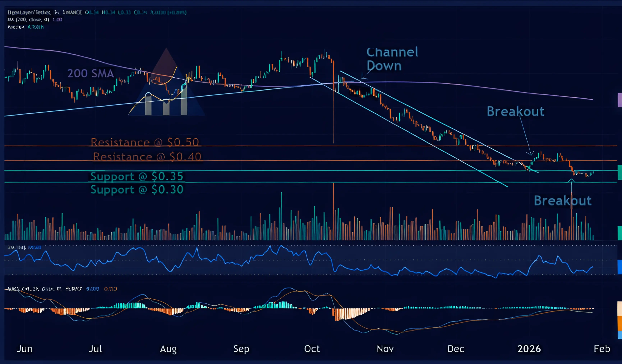
Task: Click the MACD pane legend label
Action: coord(44,289)
